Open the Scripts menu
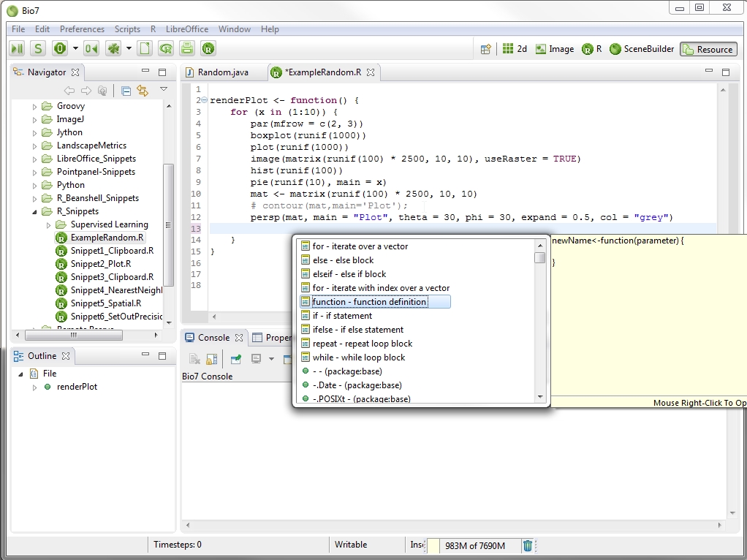Screen dimensions: 747x560 tap(127, 29)
